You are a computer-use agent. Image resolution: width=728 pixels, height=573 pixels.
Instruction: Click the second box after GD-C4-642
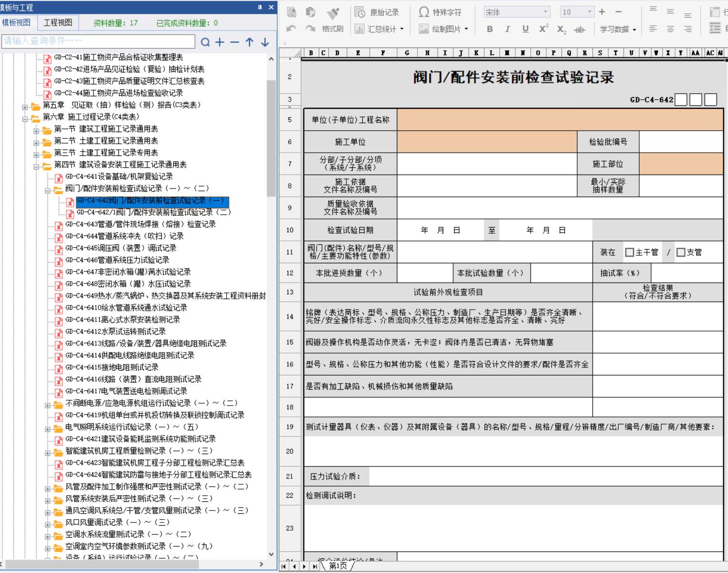(x=696, y=99)
